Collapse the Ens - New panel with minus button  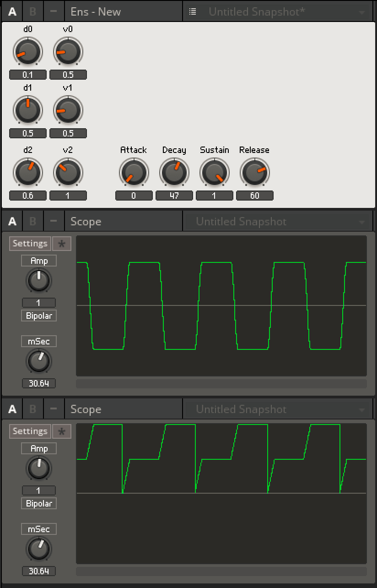pos(54,11)
